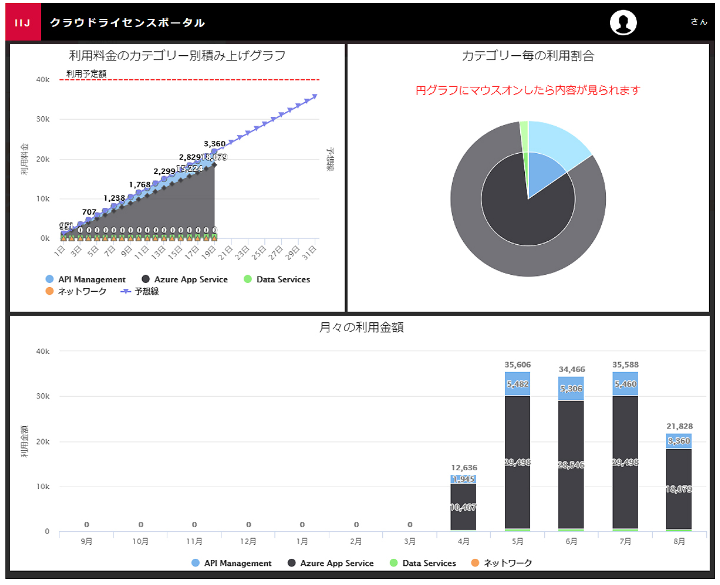Toggle ネットワーク in the monthly chart legend
The image size is (720, 585).
pos(504,563)
